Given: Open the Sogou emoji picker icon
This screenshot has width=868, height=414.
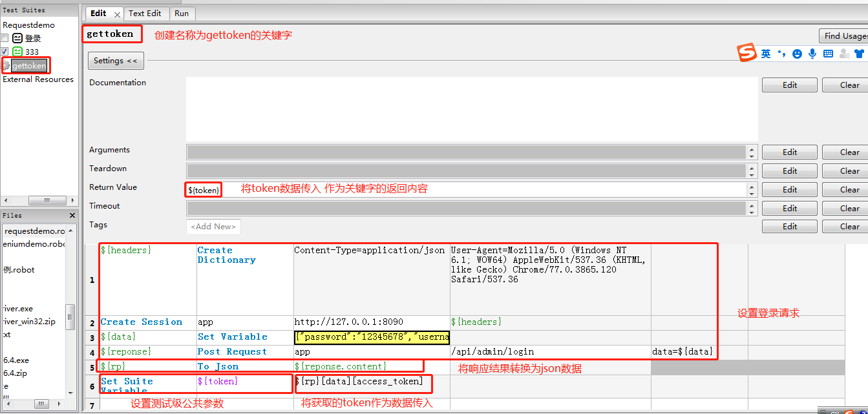Looking at the screenshot, I should (x=797, y=54).
